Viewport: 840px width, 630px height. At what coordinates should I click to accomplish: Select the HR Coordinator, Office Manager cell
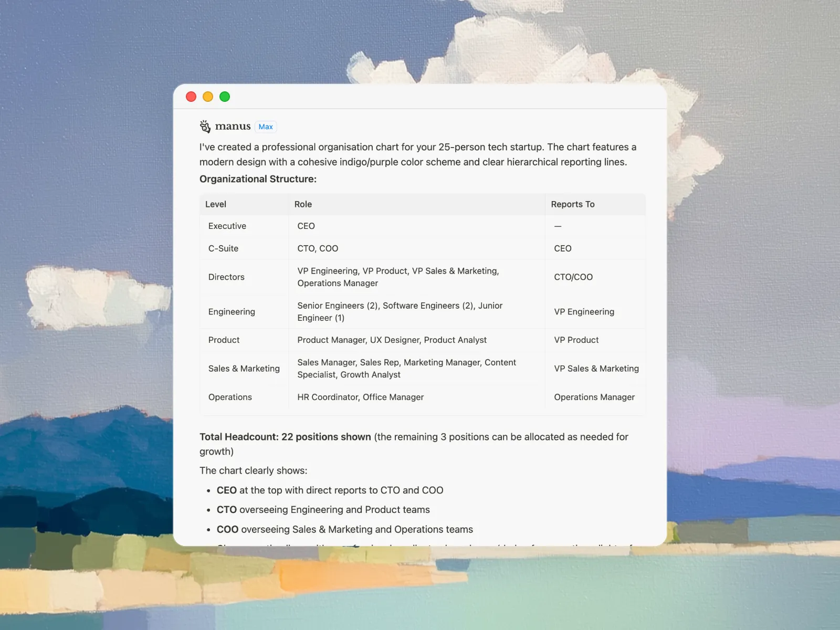(x=360, y=397)
